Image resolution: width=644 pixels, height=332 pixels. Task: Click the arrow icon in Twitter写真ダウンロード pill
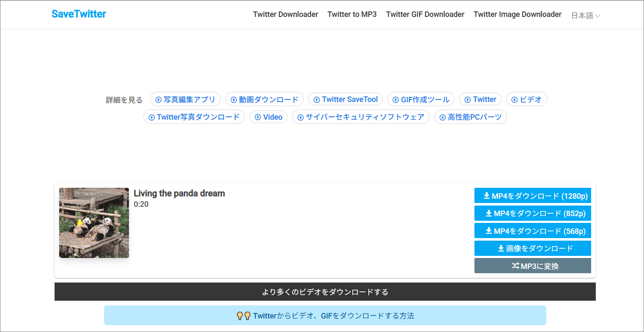point(151,117)
